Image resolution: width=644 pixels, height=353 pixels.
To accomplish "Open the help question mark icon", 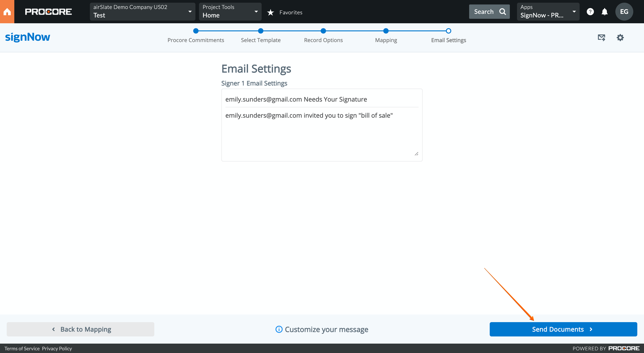I will pos(590,11).
